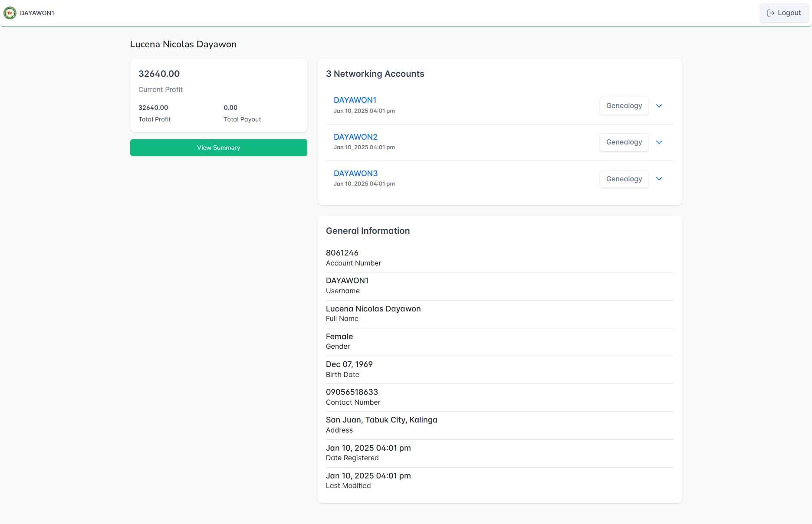Click the 3 Networking Accounts heading
Viewport: 812px width, 524px height.
tap(375, 74)
